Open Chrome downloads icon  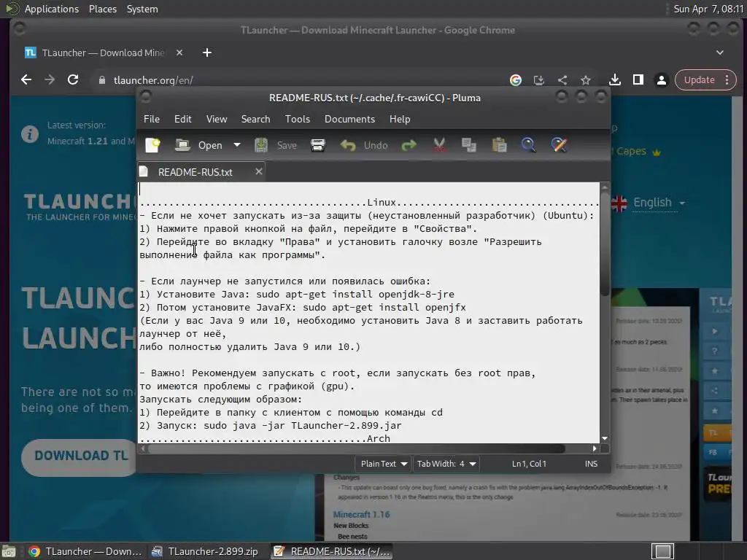coord(615,80)
